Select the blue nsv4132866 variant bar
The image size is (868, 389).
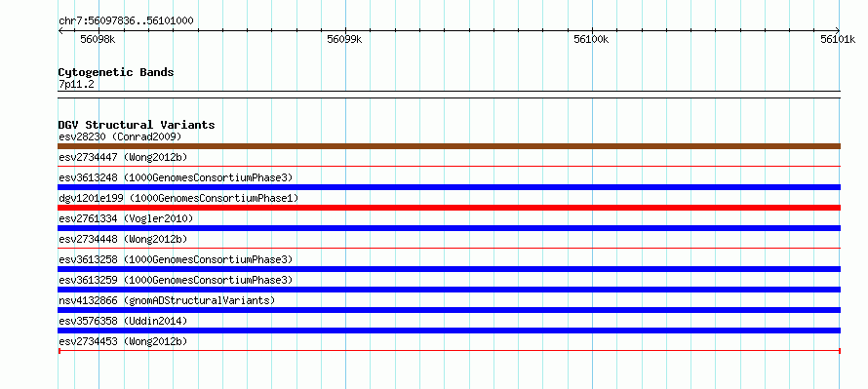coord(449,310)
